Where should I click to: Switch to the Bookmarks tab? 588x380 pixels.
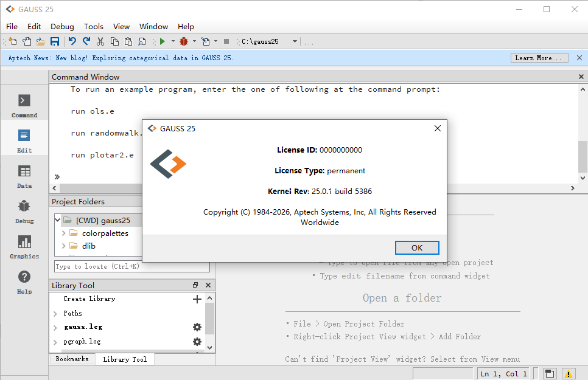72,359
